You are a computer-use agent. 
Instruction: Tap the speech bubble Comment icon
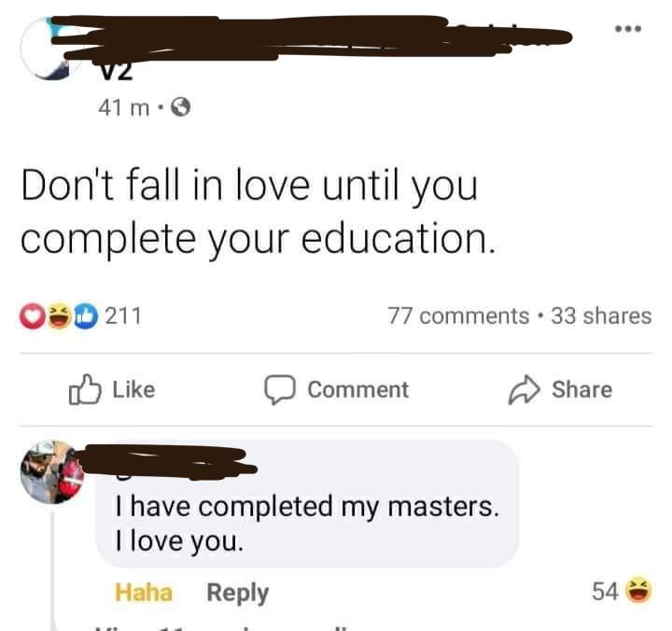pyautogui.click(x=279, y=389)
